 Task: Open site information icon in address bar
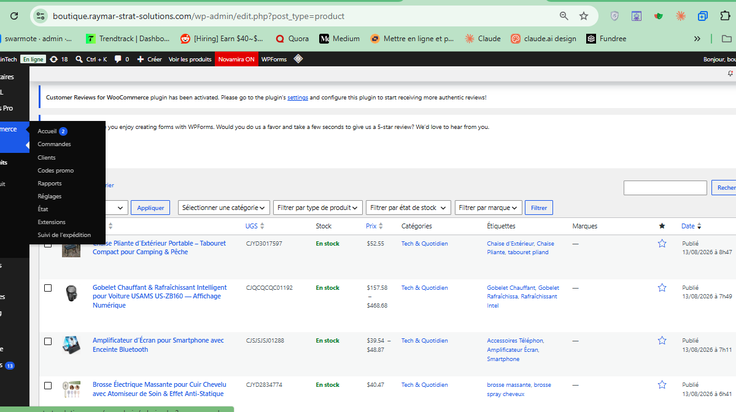[40, 16]
